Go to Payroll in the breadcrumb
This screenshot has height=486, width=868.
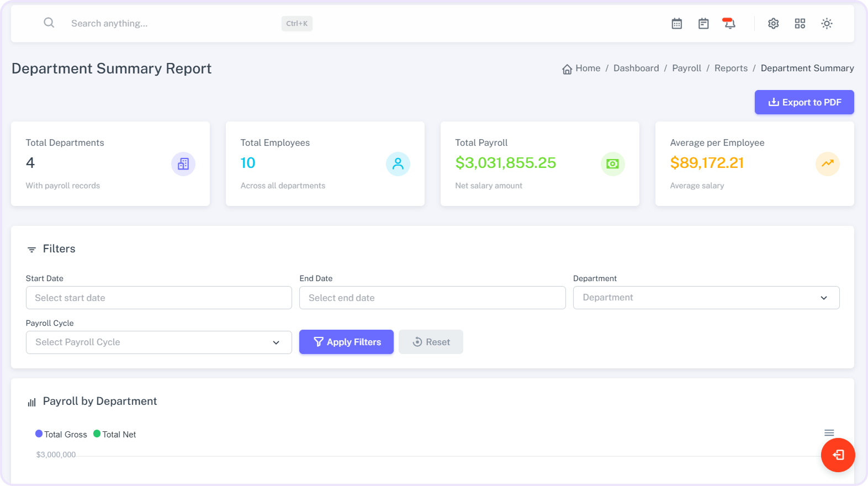pyautogui.click(x=686, y=68)
